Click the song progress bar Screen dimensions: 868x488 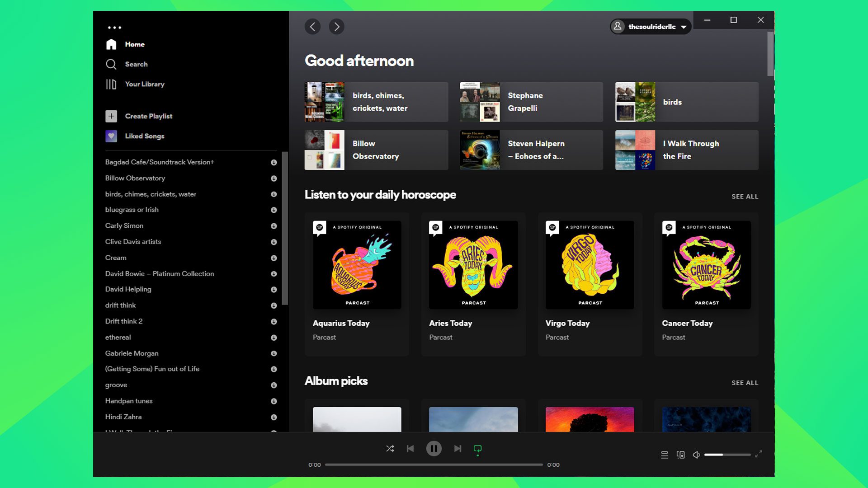(434, 465)
